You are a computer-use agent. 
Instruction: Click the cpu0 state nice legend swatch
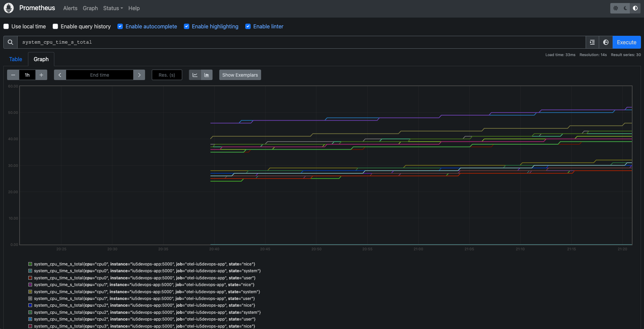coord(30,264)
